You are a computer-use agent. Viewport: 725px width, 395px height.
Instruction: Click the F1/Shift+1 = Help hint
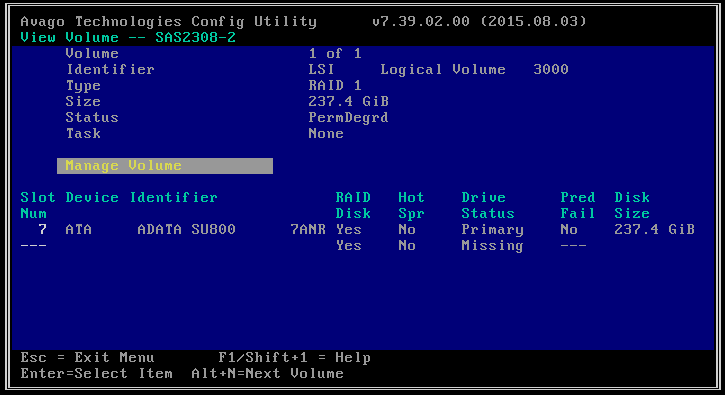coord(294,358)
